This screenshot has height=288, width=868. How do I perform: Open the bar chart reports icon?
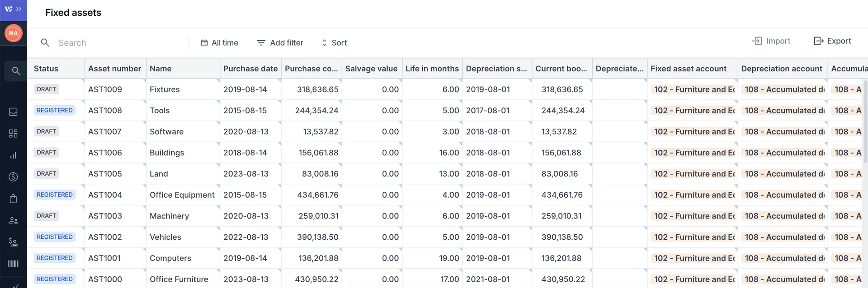[x=14, y=155]
